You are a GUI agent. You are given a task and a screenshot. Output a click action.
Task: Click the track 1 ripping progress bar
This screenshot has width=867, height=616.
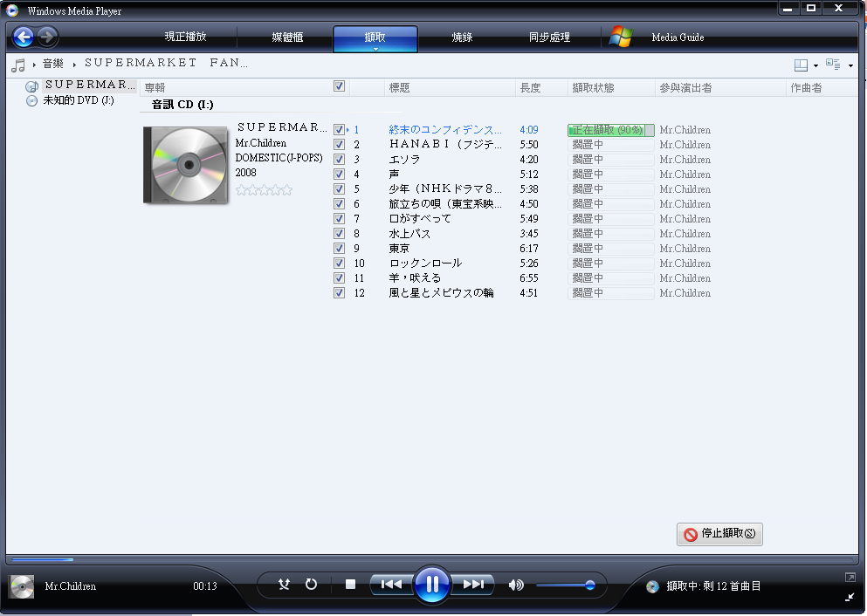(611, 130)
